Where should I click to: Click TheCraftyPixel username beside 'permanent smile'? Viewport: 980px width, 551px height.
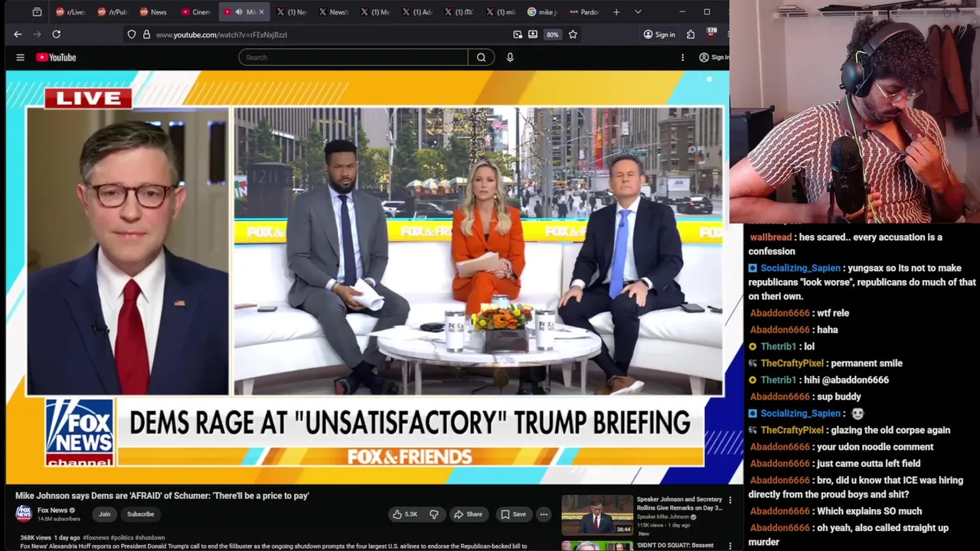tap(792, 364)
